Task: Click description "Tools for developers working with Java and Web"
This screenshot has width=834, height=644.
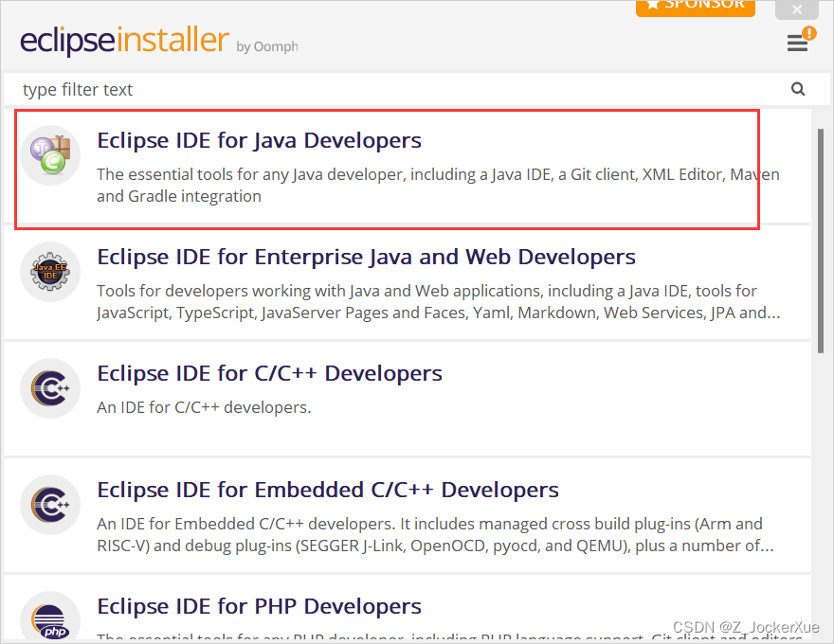Action: [x=438, y=301]
